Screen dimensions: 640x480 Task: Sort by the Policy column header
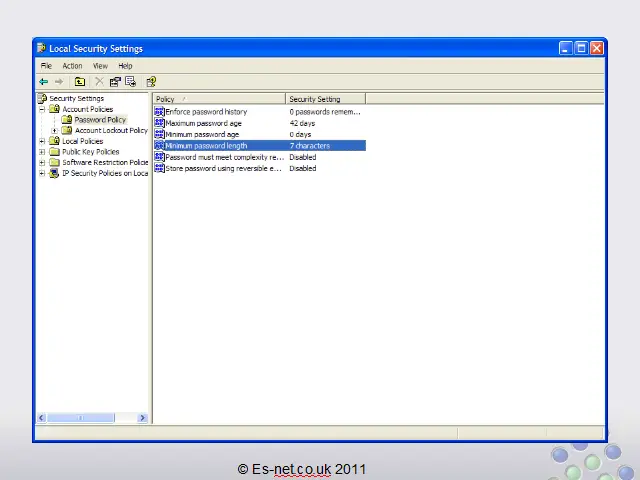click(x=219, y=99)
